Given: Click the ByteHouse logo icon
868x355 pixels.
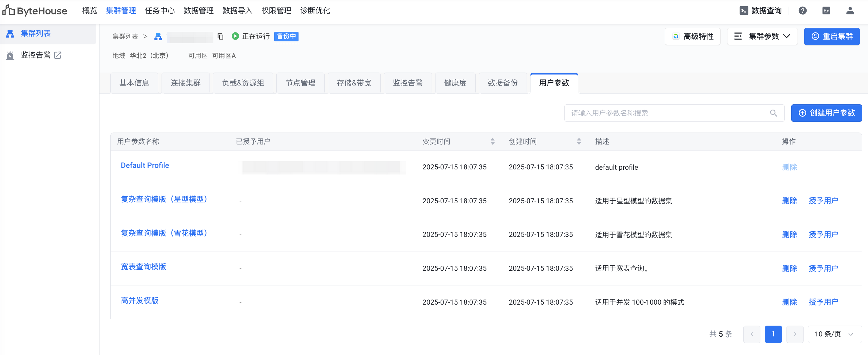Looking at the screenshot, I should 9,10.
